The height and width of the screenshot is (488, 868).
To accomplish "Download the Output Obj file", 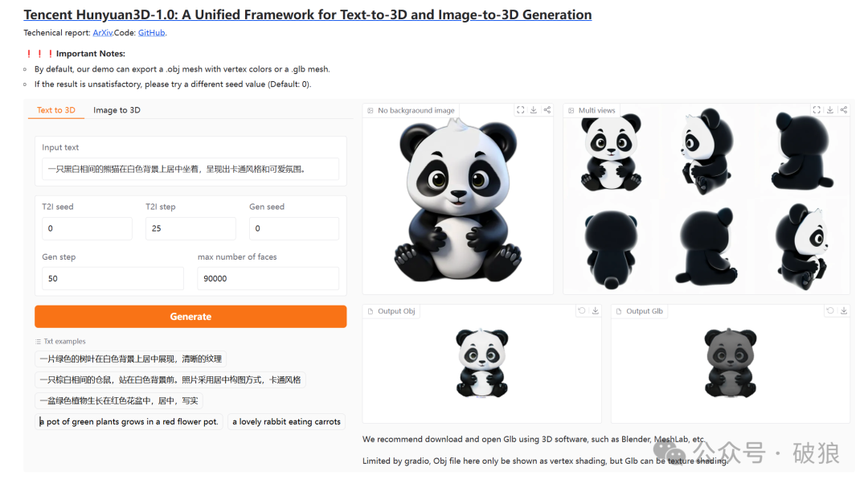I will coord(595,311).
